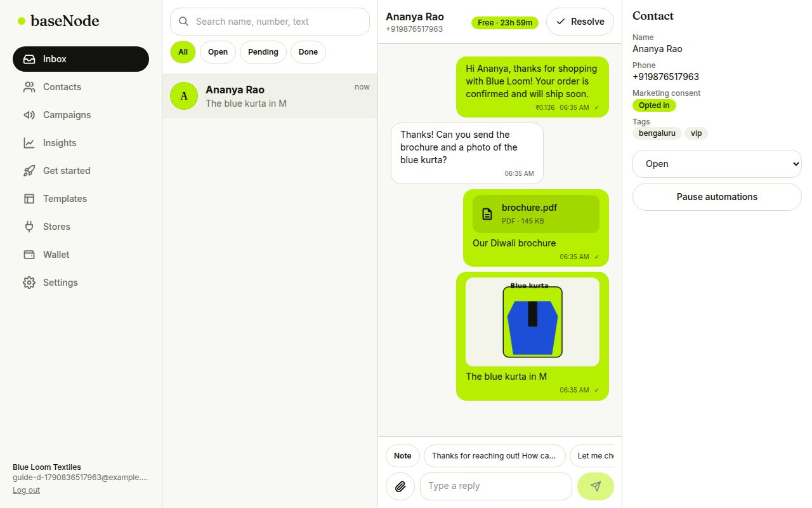The image size is (812, 508).
Task: Resolve the Ananya Rao conversation
Action: [x=580, y=22]
